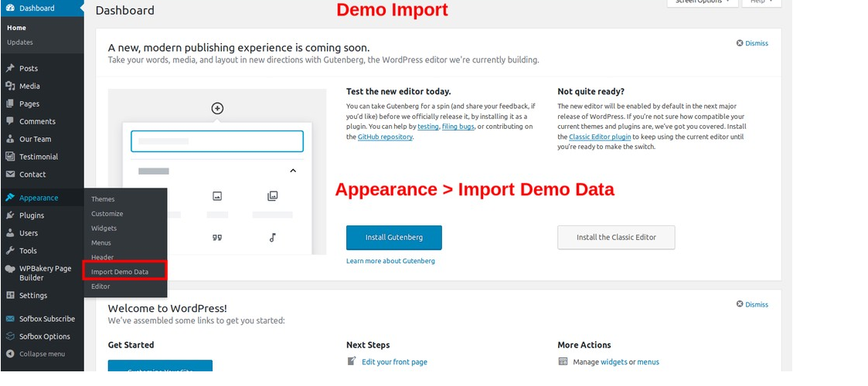Open Themes from Appearance submenu
The width and height of the screenshot is (868, 386).
103,199
